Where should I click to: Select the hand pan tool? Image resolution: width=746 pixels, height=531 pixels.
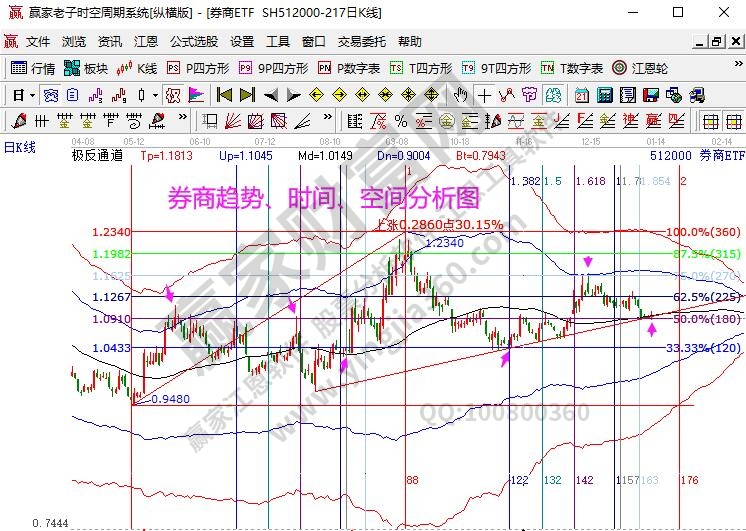click(x=461, y=95)
